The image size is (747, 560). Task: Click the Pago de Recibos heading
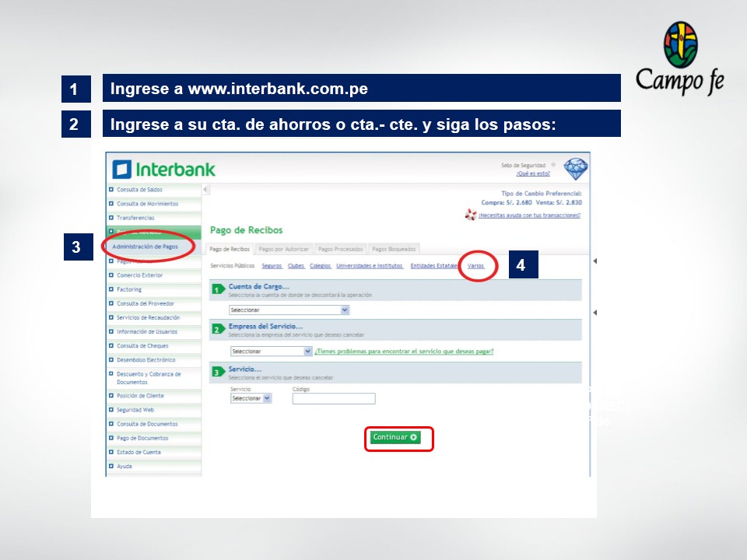247,230
